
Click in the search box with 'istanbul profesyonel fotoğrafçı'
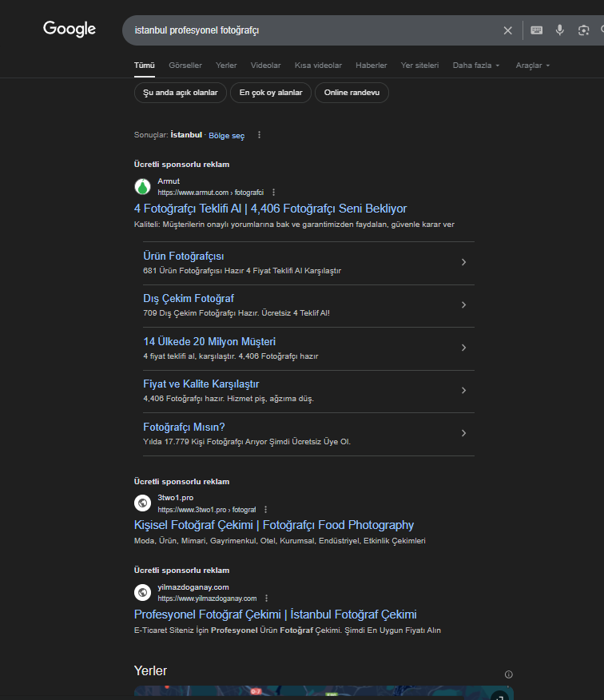tap(312, 30)
